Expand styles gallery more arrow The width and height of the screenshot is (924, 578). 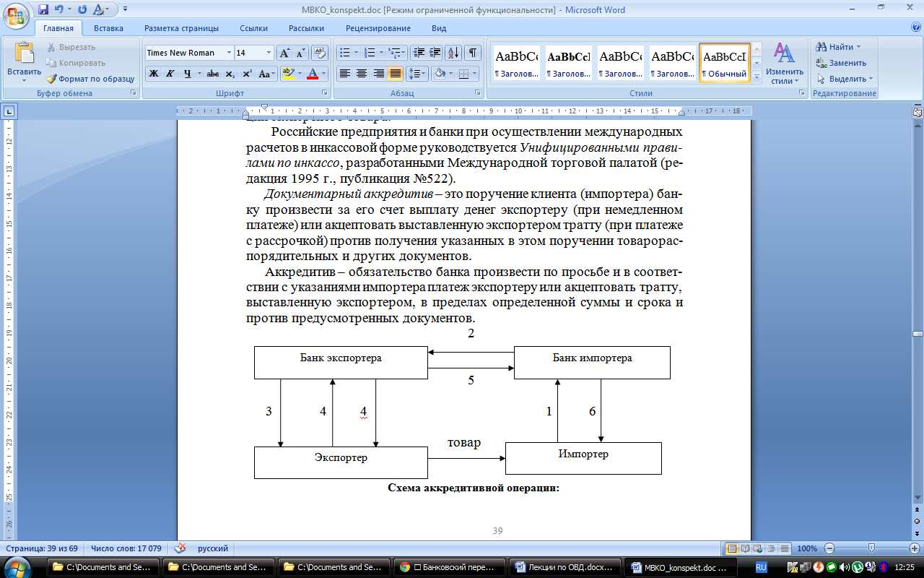pyautogui.click(x=757, y=77)
